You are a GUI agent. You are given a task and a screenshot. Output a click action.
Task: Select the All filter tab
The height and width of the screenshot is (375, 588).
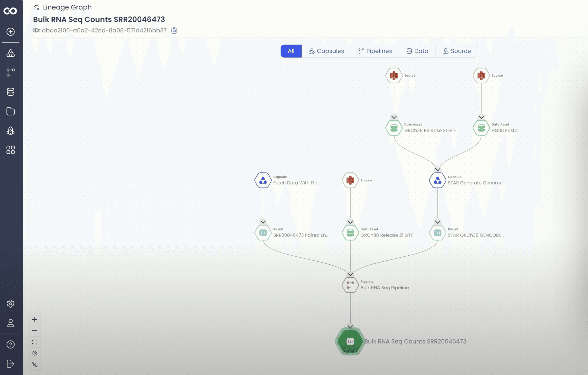291,51
